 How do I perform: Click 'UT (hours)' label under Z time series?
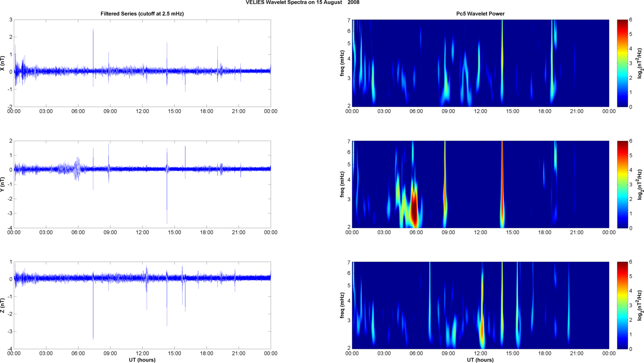(142, 360)
